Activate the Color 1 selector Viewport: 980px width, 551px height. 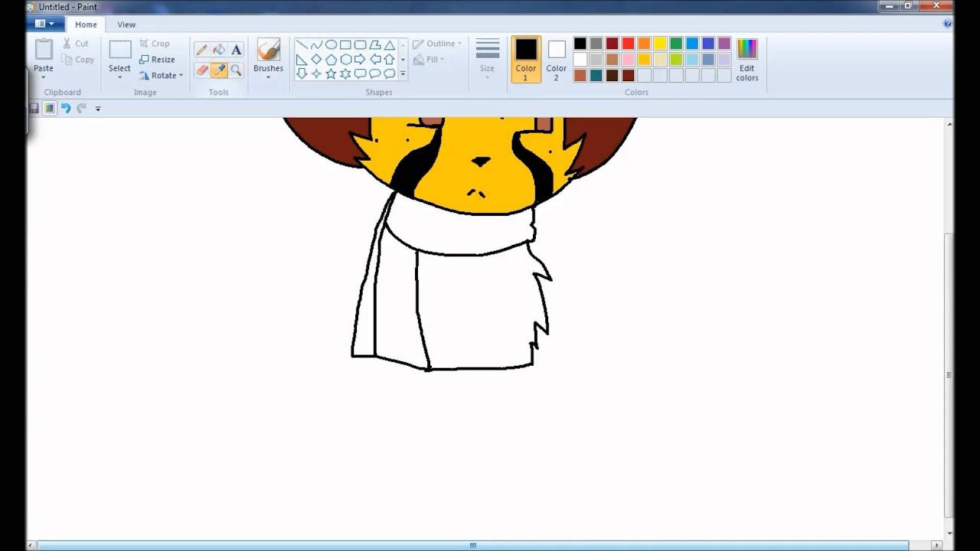click(x=526, y=59)
